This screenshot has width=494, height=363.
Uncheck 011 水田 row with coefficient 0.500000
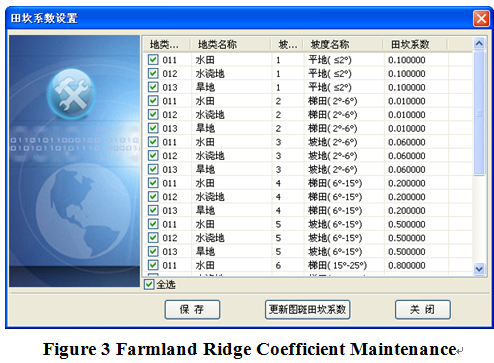(153, 224)
